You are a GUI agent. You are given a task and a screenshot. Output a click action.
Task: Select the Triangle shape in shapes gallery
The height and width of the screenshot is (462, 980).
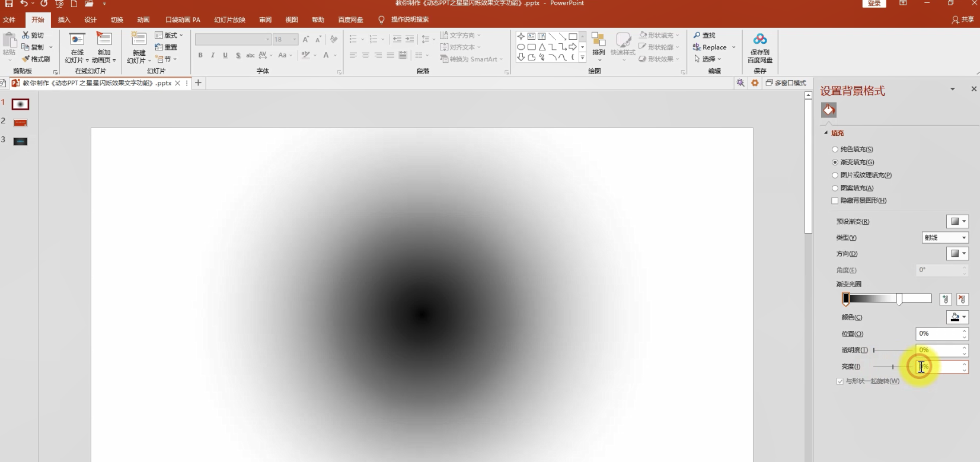coord(542,47)
